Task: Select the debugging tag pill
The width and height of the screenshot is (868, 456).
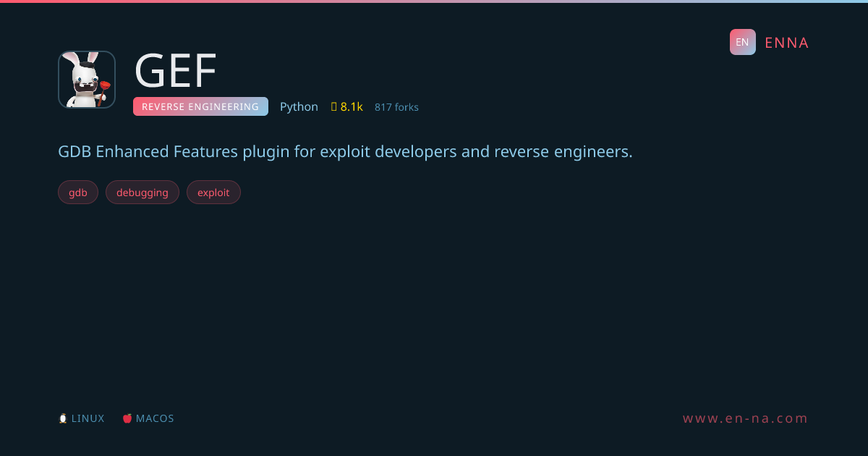Action: (x=142, y=193)
